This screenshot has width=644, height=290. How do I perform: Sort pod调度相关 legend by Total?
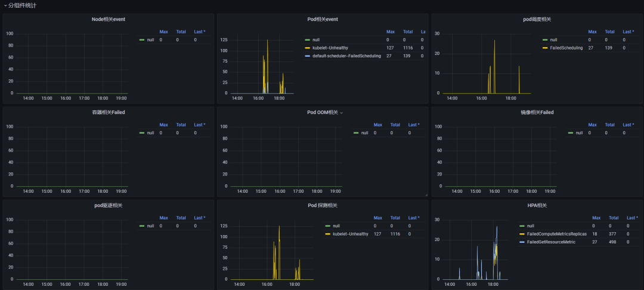(x=609, y=32)
